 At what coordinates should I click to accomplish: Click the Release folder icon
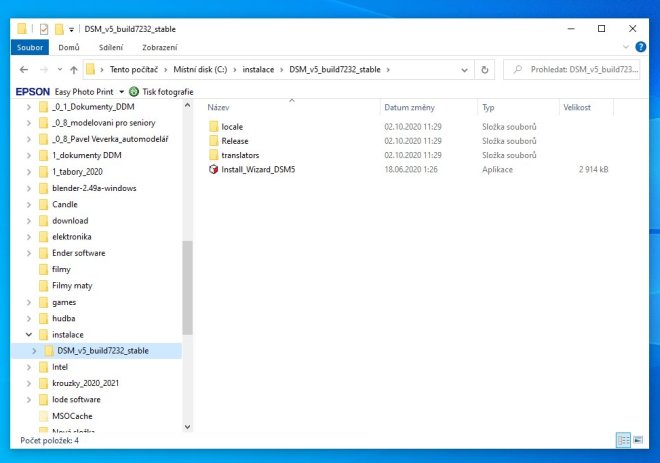214,141
